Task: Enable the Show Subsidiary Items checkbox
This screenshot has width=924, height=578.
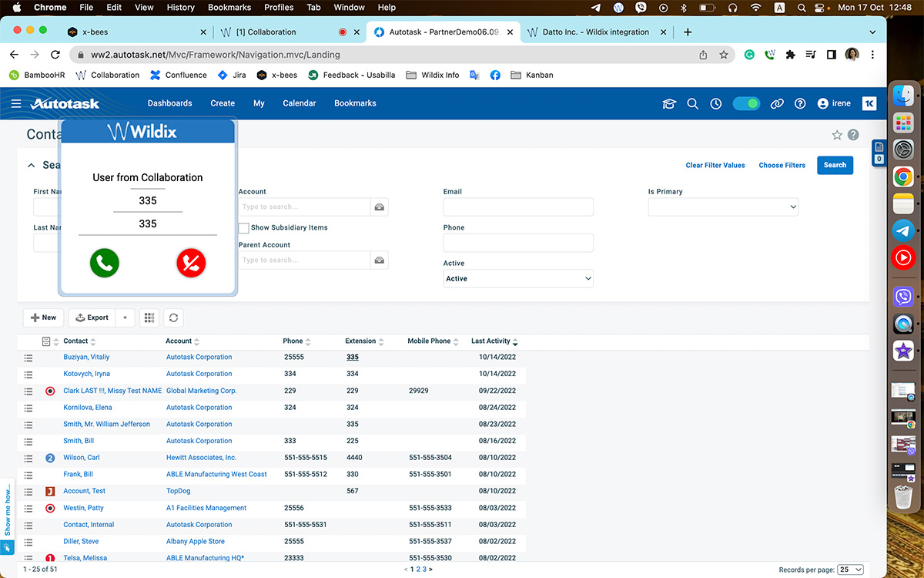Action: pyautogui.click(x=243, y=227)
